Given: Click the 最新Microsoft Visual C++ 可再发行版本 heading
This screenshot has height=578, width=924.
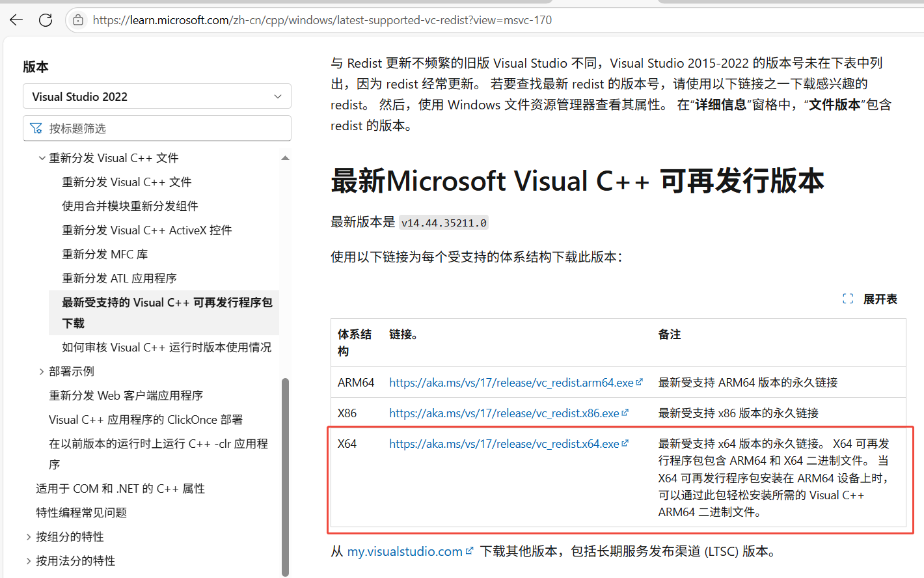Looking at the screenshot, I should click(577, 181).
